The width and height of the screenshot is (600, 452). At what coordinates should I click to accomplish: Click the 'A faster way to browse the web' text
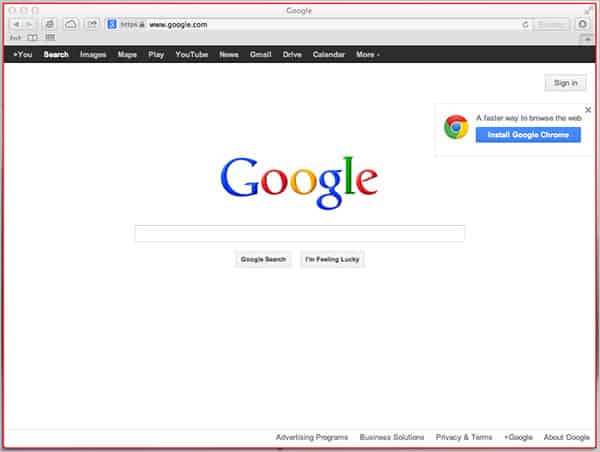click(x=529, y=118)
